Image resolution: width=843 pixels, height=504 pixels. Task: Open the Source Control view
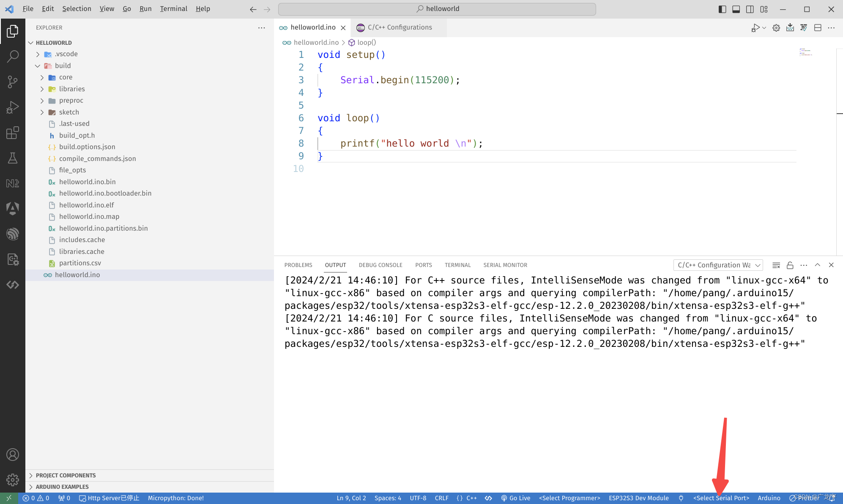13,82
